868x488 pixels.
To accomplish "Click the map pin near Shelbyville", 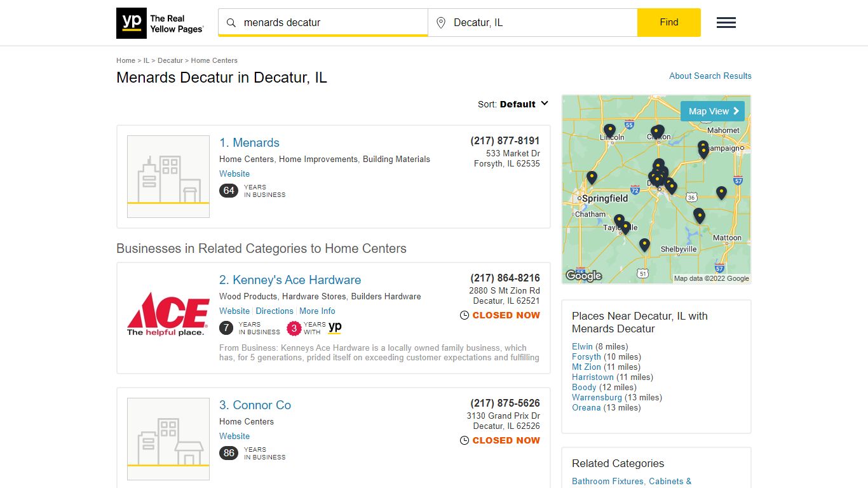I will coord(644,245).
